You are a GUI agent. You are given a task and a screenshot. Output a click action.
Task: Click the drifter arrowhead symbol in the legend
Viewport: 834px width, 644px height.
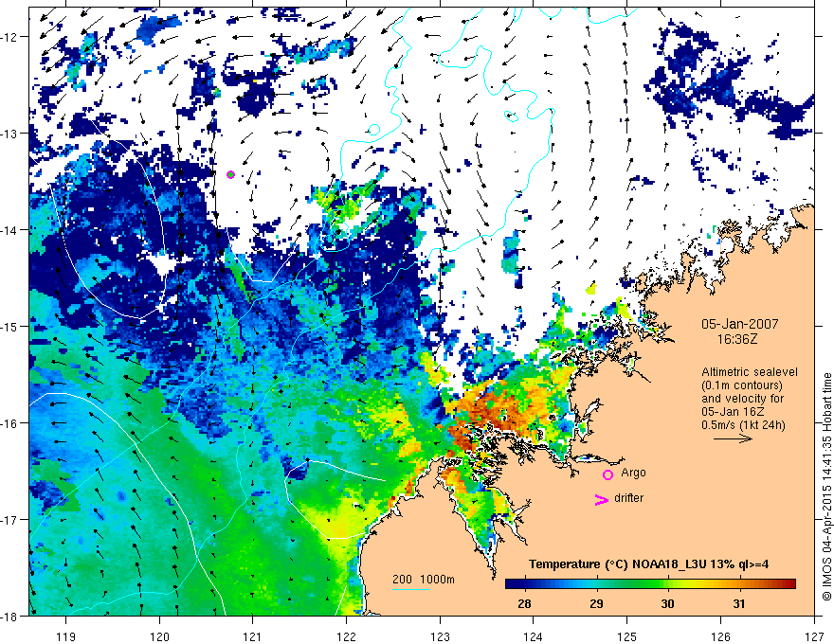click(x=601, y=500)
